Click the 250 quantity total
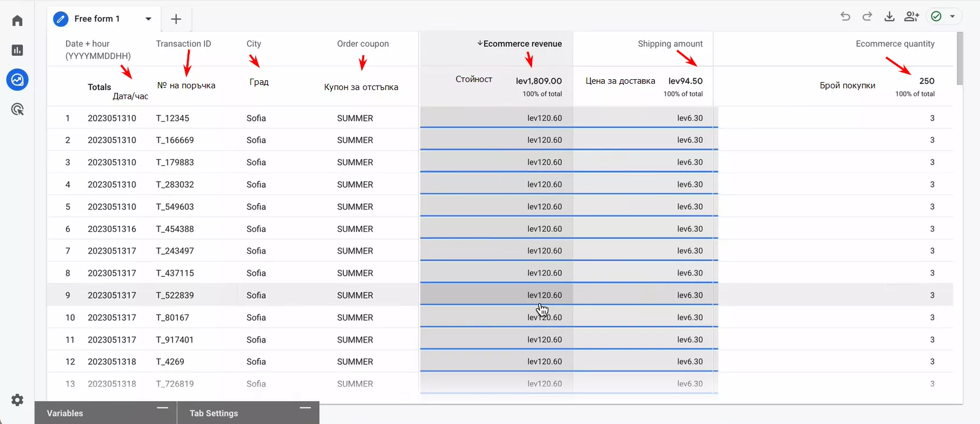This screenshot has width=980, height=424. coord(927,81)
